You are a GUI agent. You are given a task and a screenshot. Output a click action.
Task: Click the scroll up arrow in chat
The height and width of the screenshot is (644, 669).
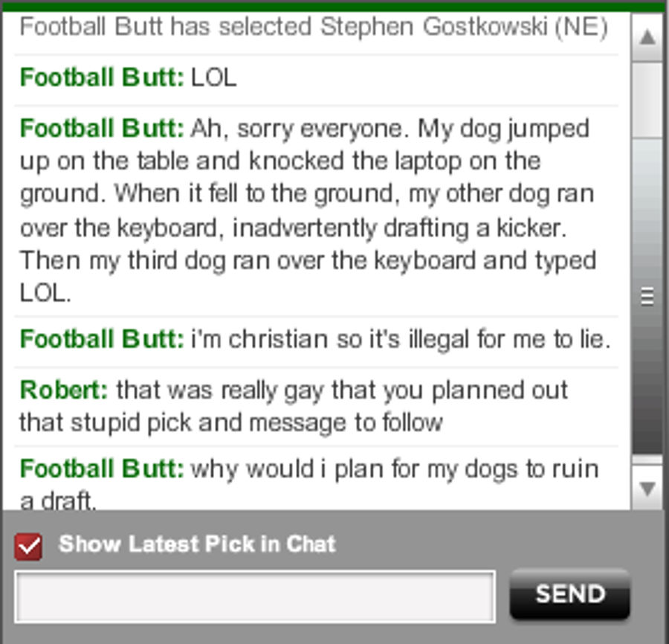(647, 37)
